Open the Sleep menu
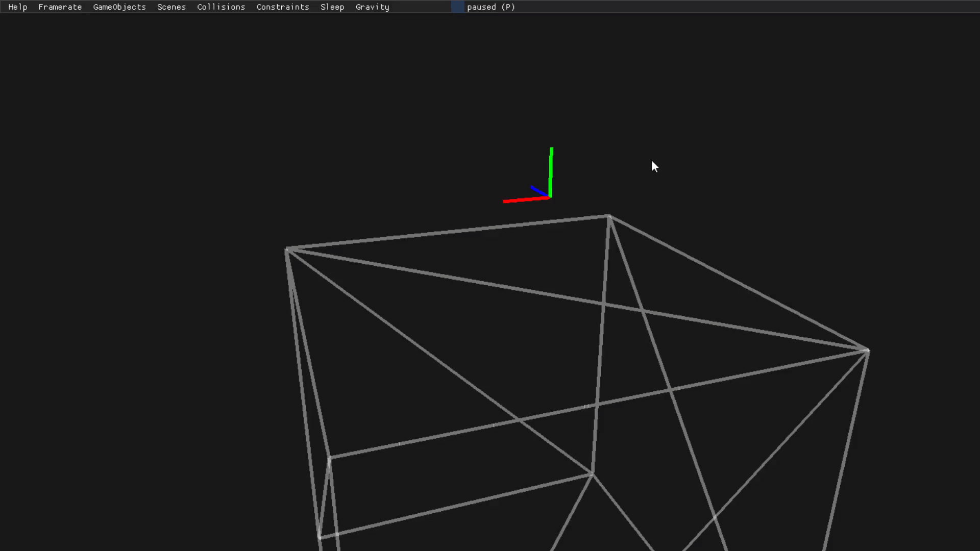Image resolution: width=980 pixels, height=551 pixels. 332,7
